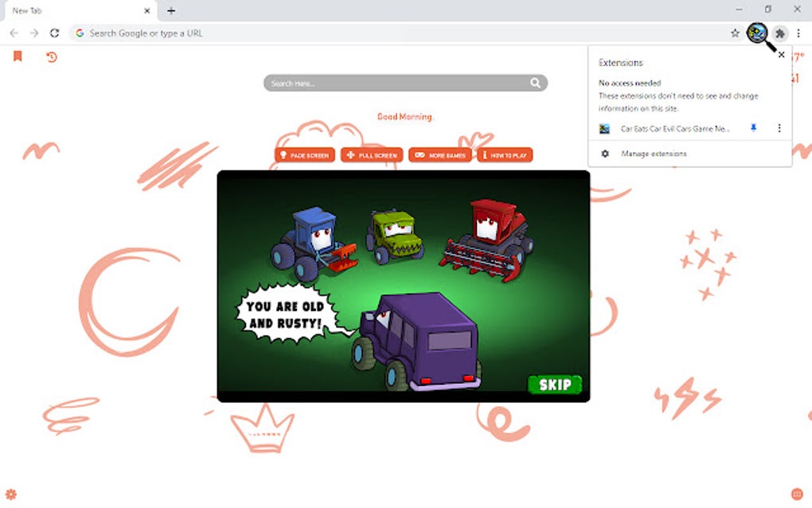Image resolution: width=812 pixels, height=508 pixels.
Task: Click the bookmark icon below the toolbar
Action: click(x=18, y=57)
